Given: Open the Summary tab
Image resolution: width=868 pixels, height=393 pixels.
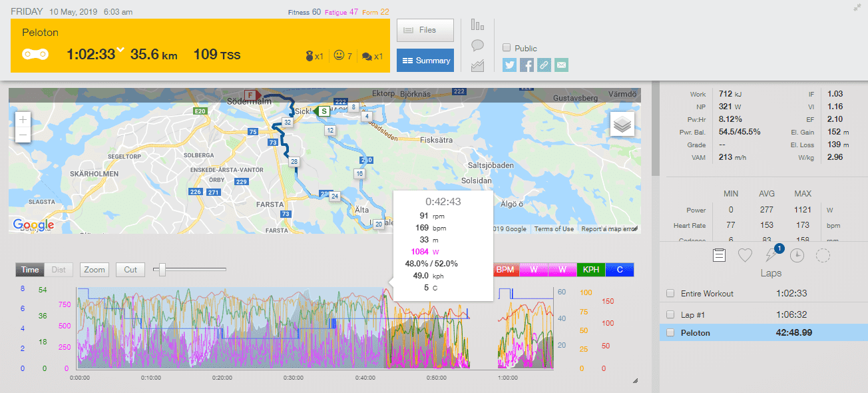Looking at the screenshot, I should (425, 61).
